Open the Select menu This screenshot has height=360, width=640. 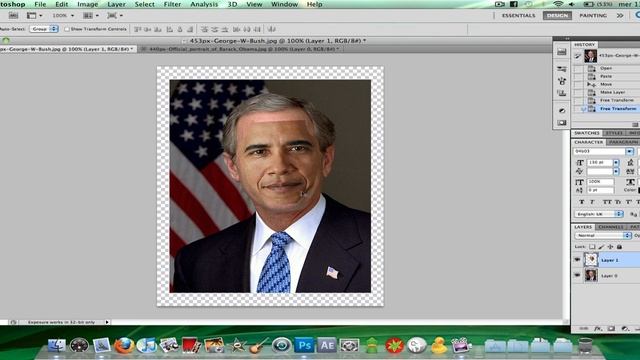[144, 4]
